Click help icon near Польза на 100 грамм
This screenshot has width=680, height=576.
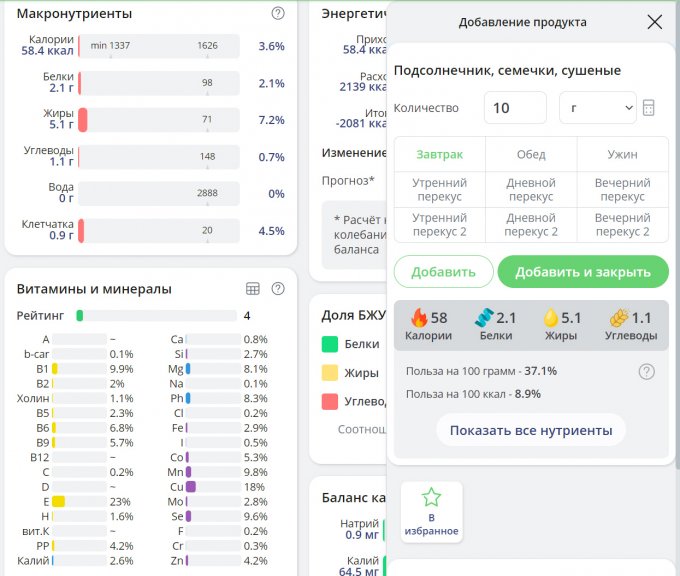click(x=647, y=371)
